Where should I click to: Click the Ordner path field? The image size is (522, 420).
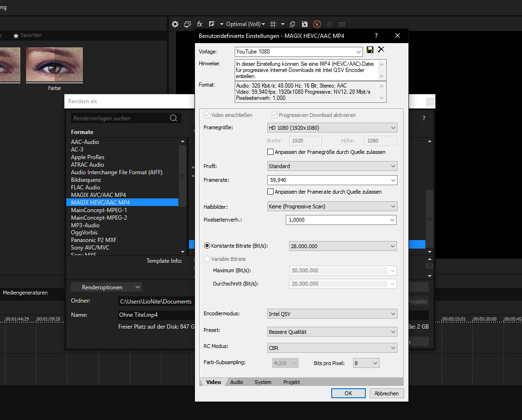(157, 302)
